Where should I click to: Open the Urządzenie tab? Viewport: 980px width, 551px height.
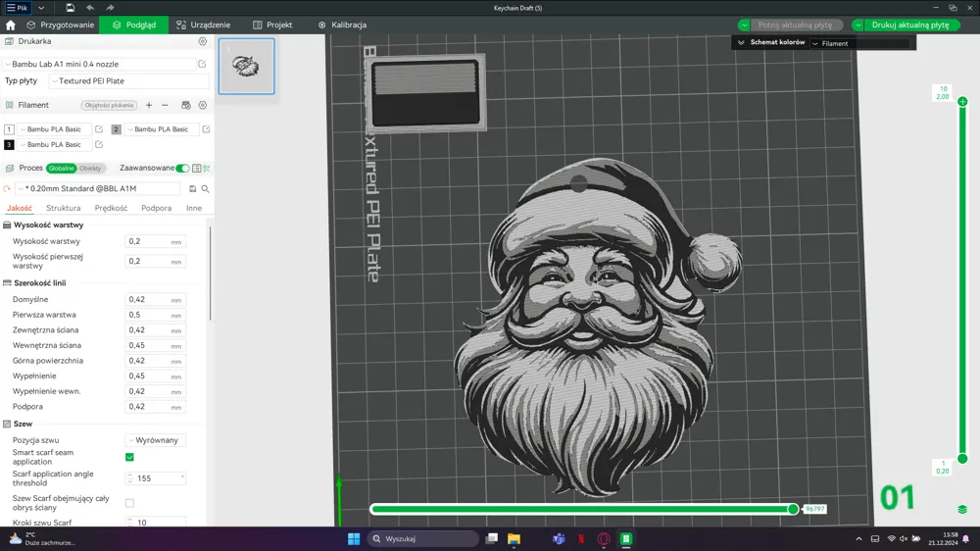203,25
